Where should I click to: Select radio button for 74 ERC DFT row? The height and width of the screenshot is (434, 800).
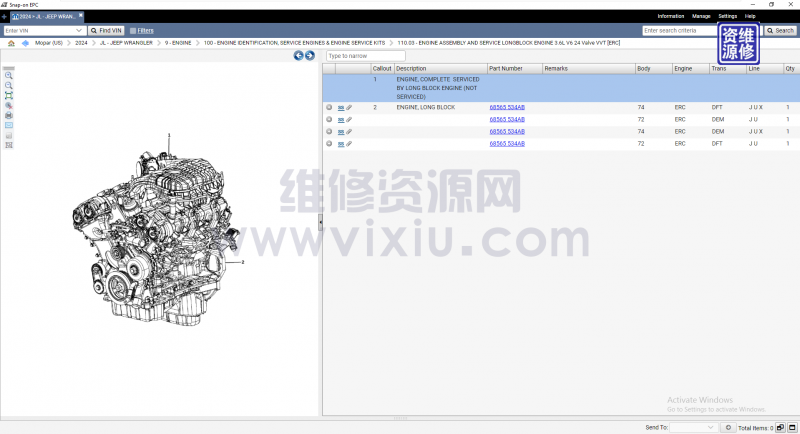coord(329,108)
